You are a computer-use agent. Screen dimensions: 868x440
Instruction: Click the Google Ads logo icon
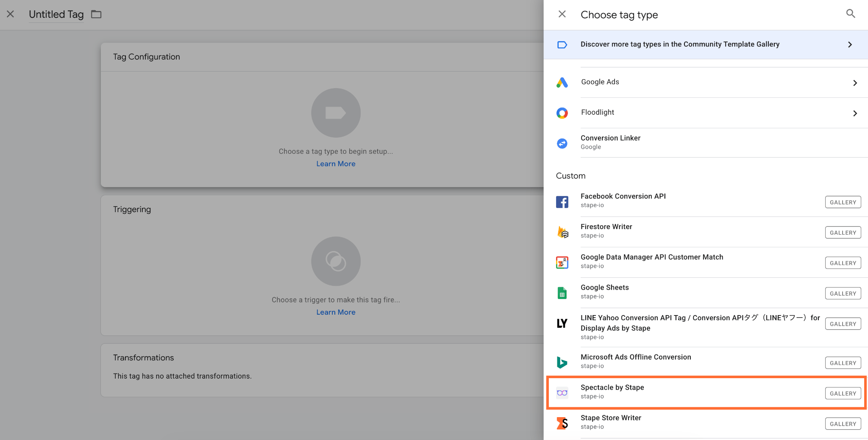[x=562, y=82]
